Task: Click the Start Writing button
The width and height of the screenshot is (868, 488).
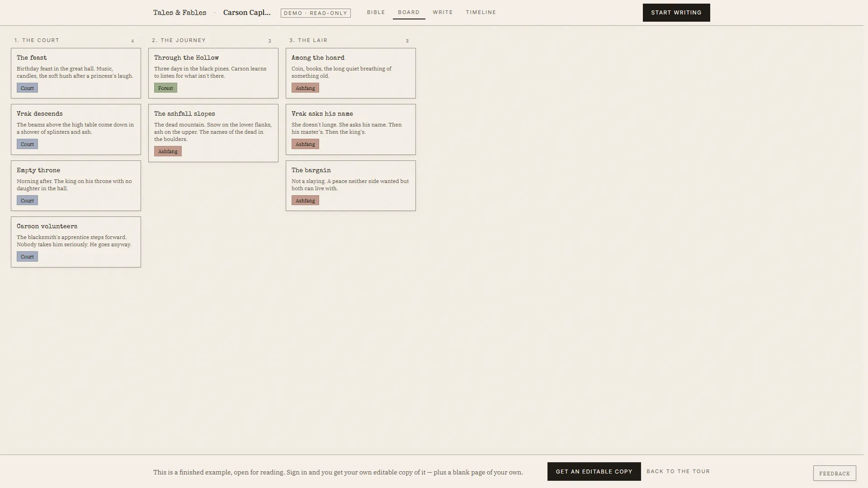Action: (x=676, y=13)
